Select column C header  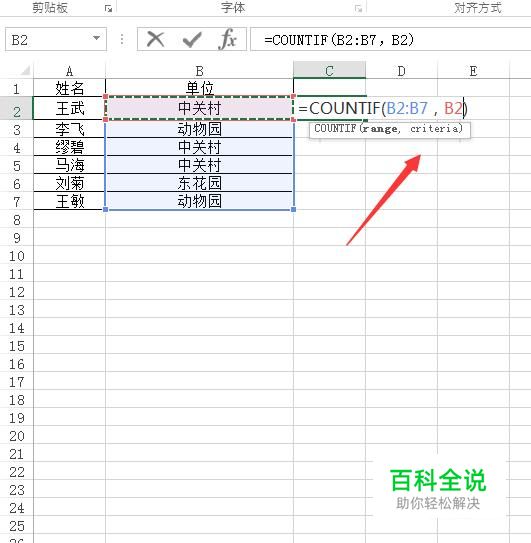click(x=329, y=70)
